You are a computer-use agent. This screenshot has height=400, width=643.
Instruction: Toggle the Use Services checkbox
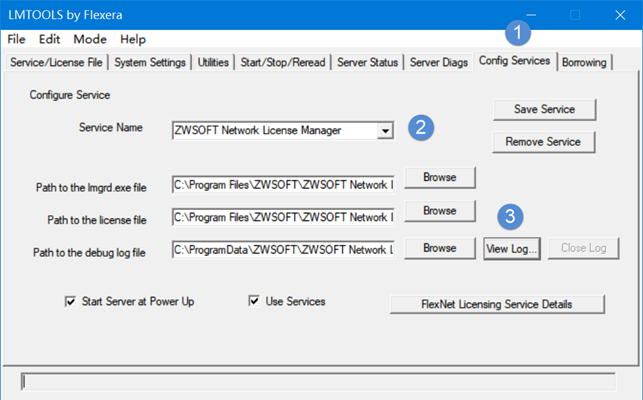[254, 301]
